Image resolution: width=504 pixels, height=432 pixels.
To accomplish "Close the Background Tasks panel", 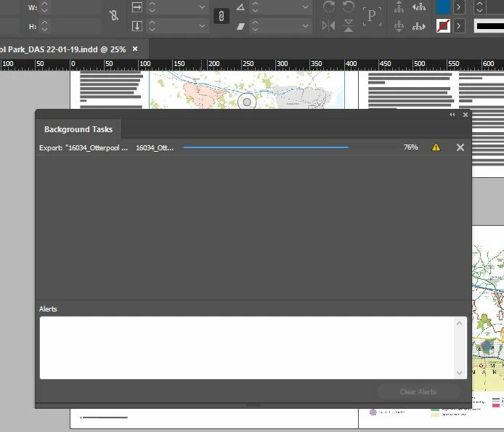I will 465,115.
